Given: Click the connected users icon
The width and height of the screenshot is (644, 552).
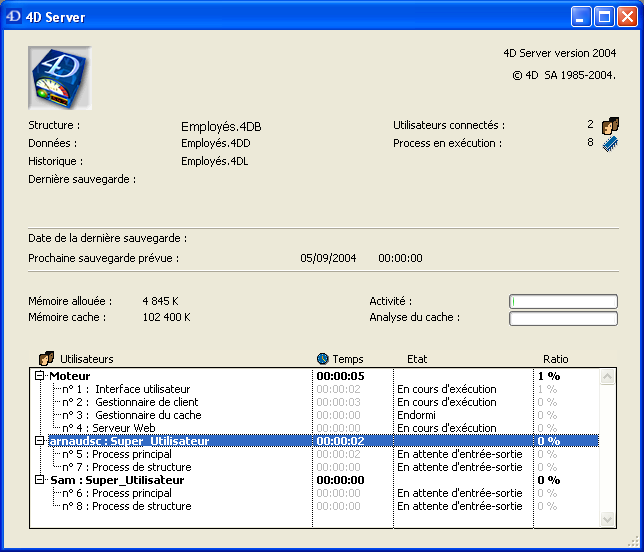Looking at the screenshot, I should coord(610,126).
